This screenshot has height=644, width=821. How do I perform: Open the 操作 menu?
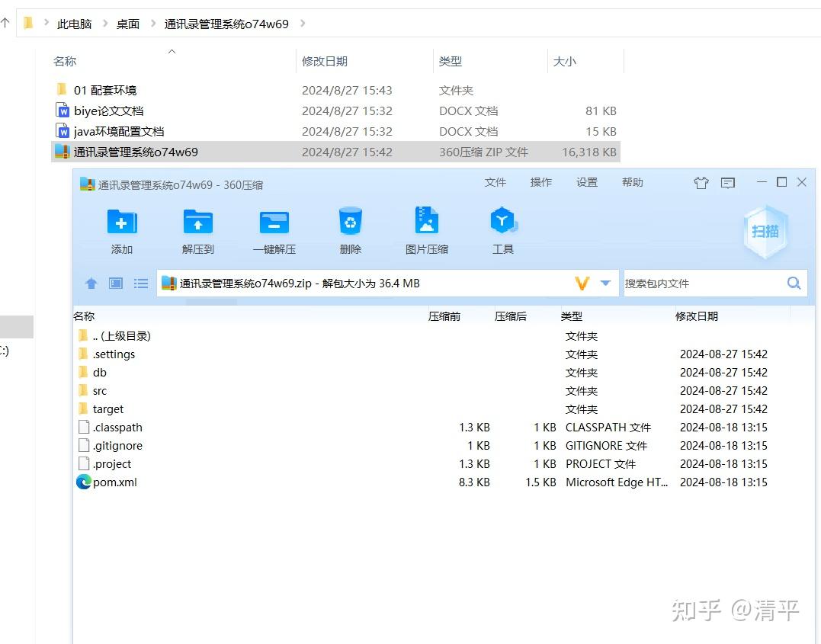tap(541, 182)
